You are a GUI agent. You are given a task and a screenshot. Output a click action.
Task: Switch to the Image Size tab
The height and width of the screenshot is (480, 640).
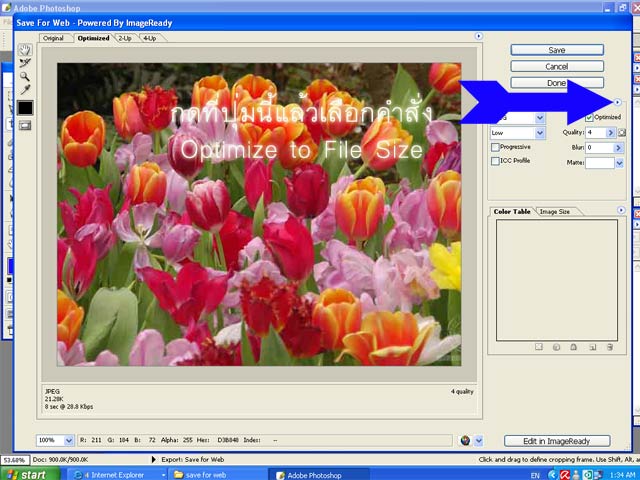555,211
